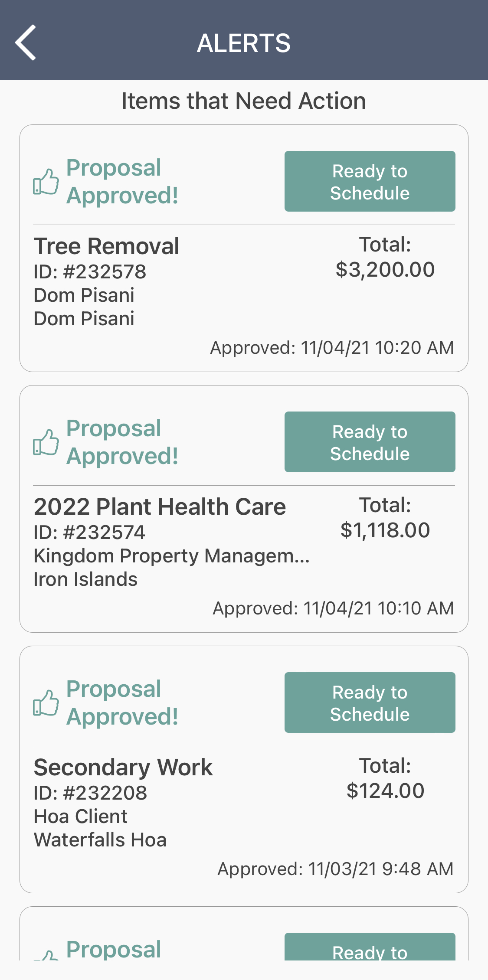The image size is (488, 980).
Task: Tap thumbs-up icon on Plant Health Care card
Action: pos(46,442)
